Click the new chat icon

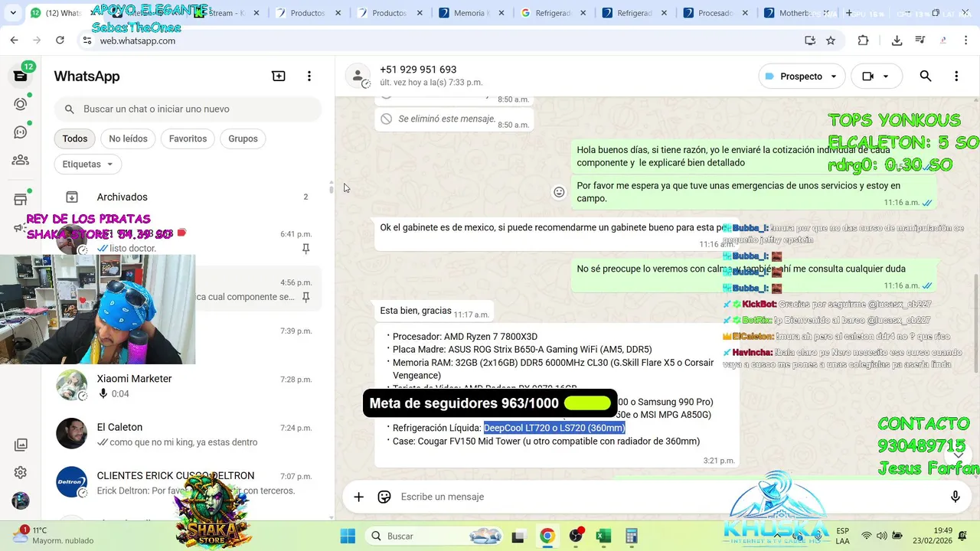[279, 76]
